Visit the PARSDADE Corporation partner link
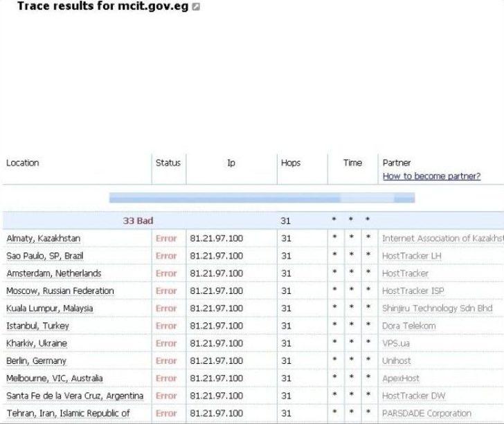504x424 pixels. (426, 413)
